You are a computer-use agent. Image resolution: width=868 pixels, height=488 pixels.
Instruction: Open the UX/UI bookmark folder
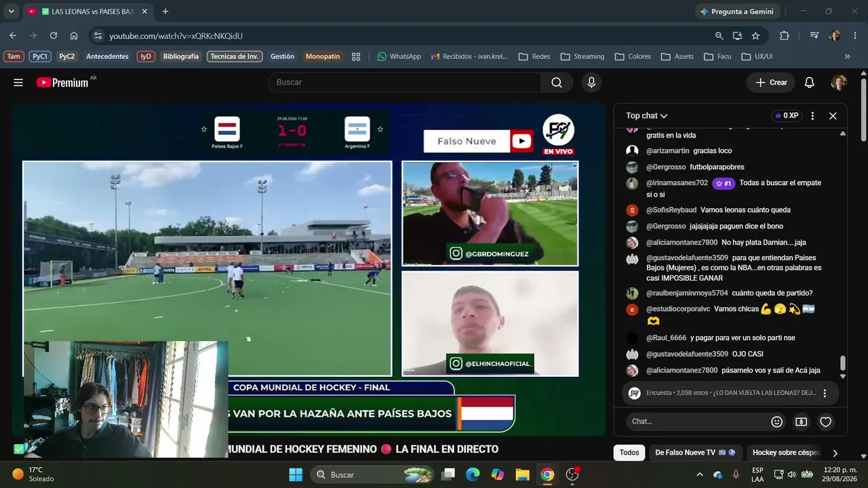coord(757,57)
